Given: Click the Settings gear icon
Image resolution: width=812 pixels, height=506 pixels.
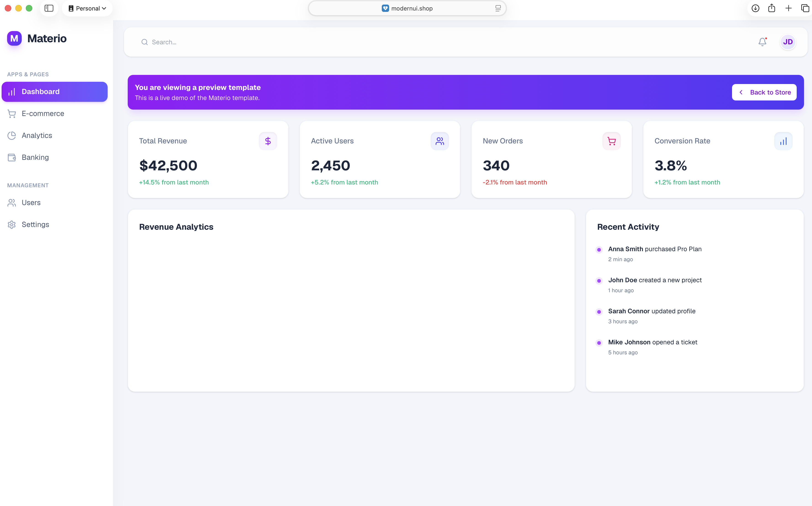Looking at the screenshot, I should [12, 224].
